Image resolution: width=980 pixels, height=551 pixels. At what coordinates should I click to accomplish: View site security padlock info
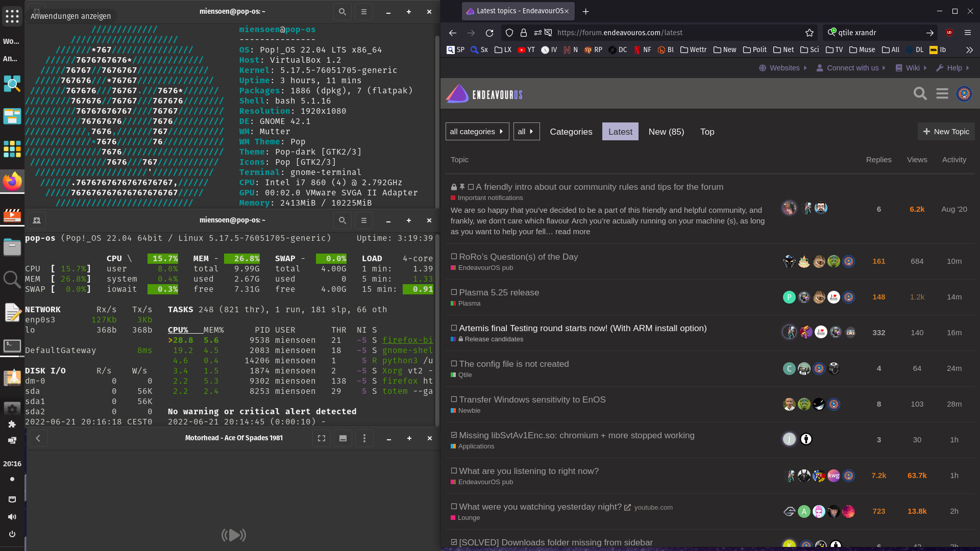click(524, 33)
